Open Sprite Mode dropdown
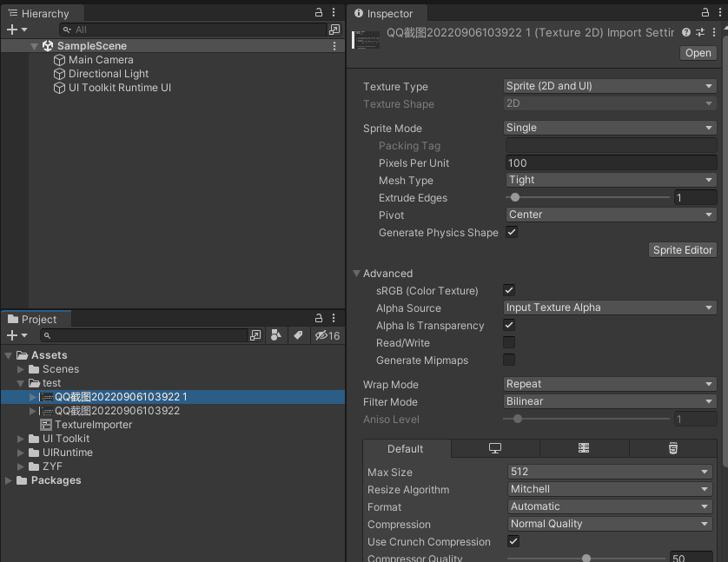Viewport: 728px width, 562px height. coord(610,128)
